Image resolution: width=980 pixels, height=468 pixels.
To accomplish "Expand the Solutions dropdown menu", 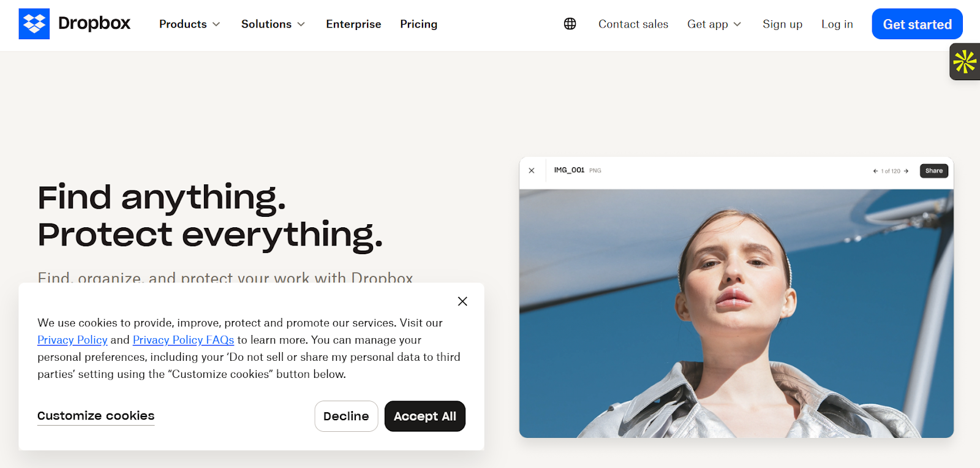I will click(273, 24).
